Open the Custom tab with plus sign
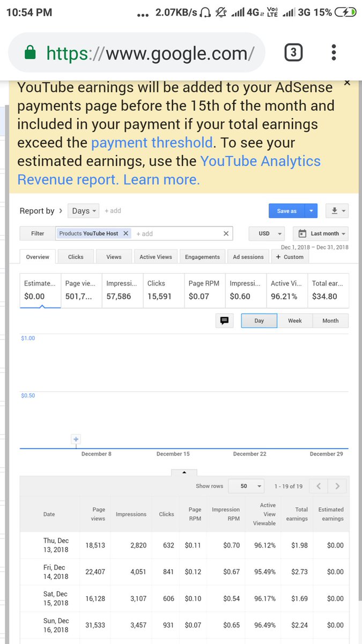362x644 pixels. pos(290,257)
